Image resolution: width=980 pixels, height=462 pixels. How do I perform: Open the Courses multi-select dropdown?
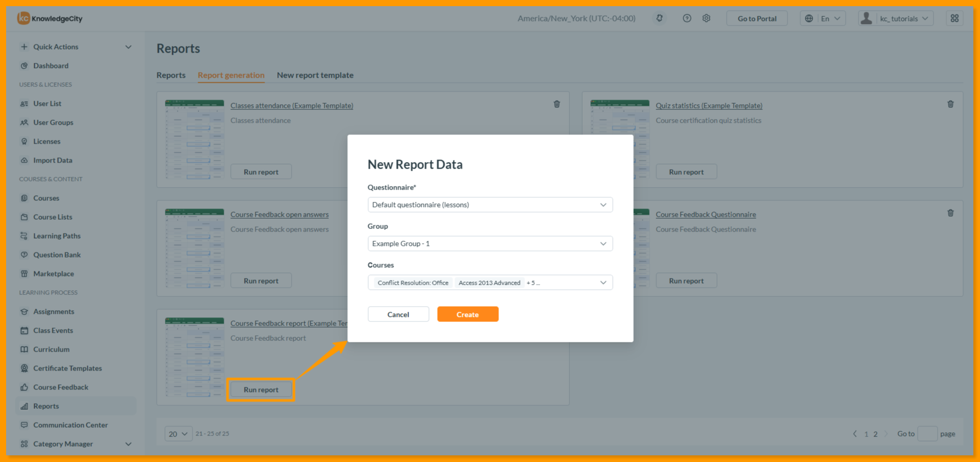(x=490, y=282)
